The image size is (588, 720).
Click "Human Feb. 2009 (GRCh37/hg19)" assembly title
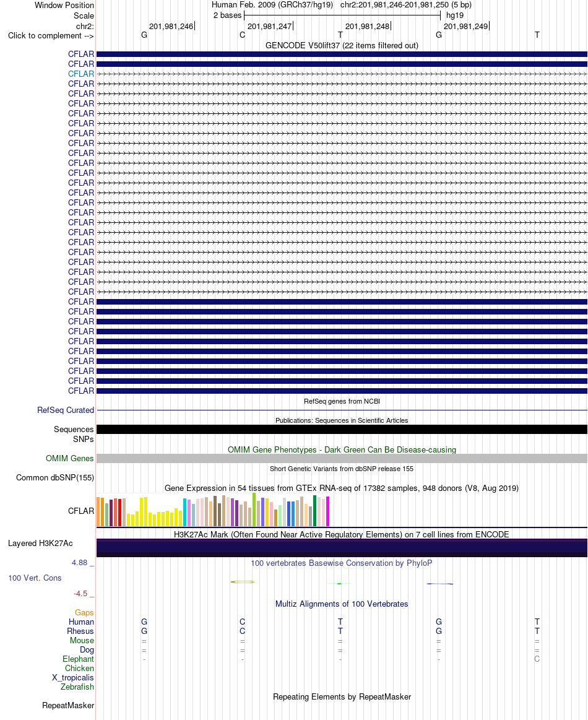coord(272,5)
